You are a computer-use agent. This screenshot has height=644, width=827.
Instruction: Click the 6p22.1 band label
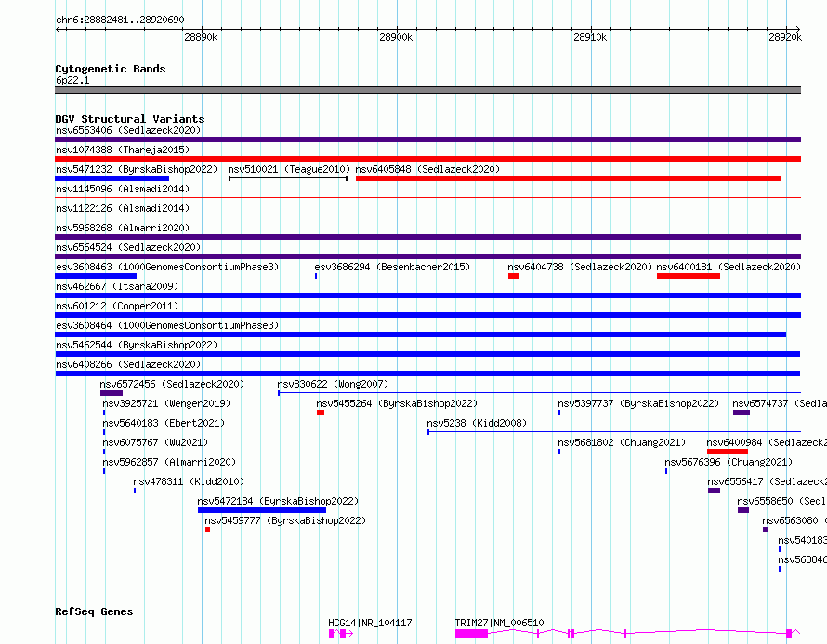click(72, 80)
